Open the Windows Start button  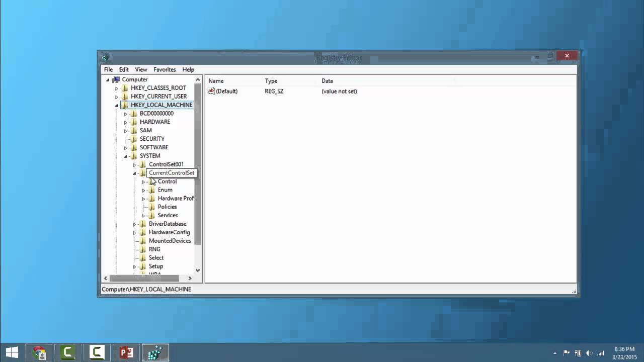pos(12,352)
